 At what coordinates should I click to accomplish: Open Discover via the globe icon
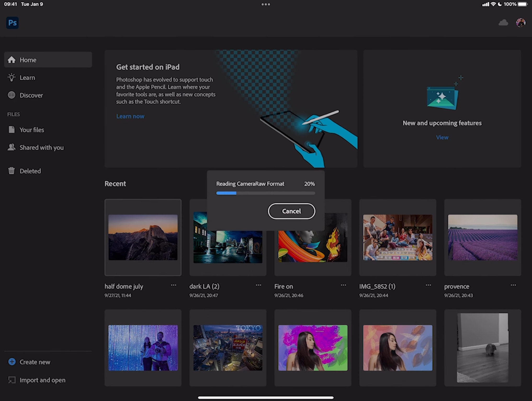(x=12, y=95)
